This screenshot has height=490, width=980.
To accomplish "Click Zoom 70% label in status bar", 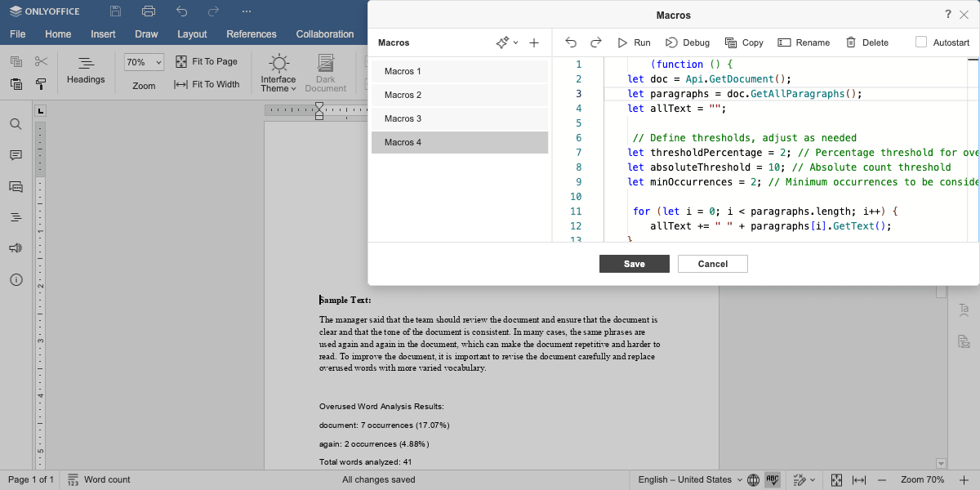I will pos(923,479).
